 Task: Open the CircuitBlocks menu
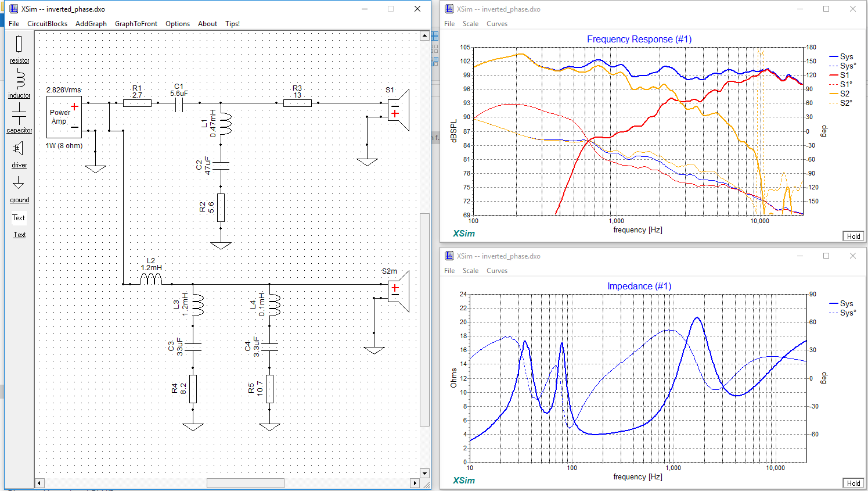[47, 24]
